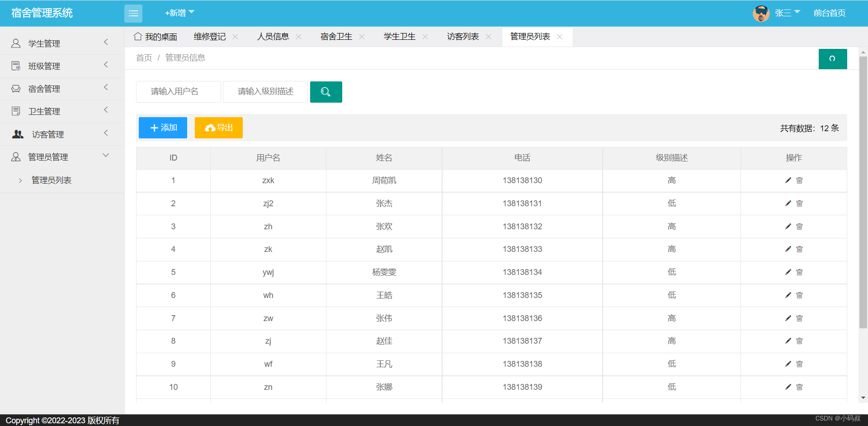Edit the row for user zn

pos(788,387)
